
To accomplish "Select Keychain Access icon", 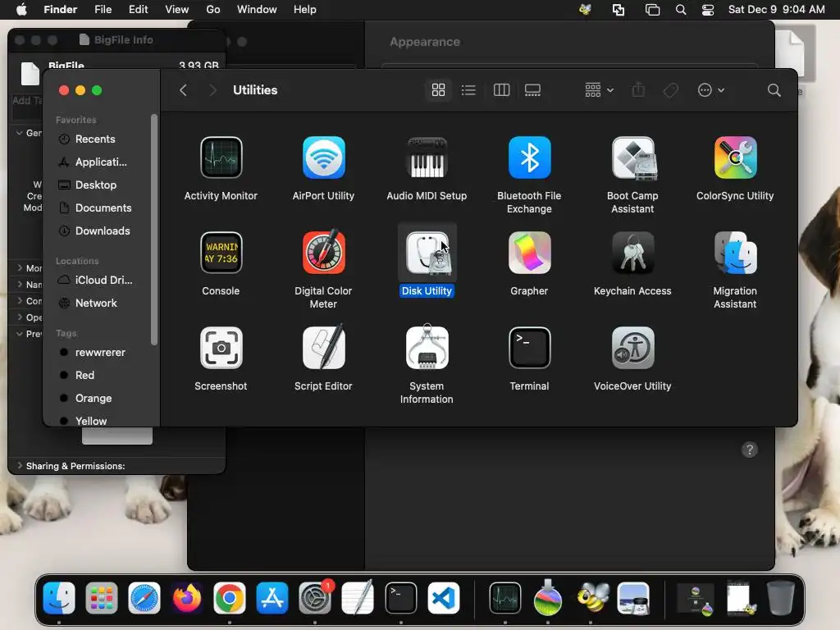I will (632, 253).
